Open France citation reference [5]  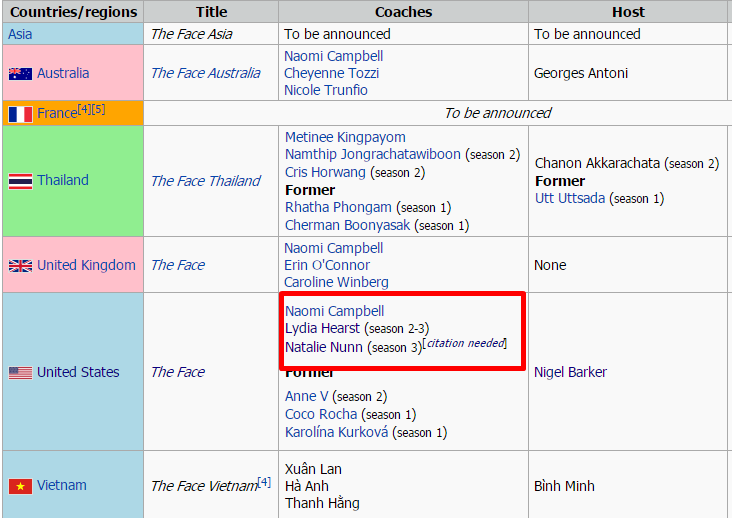point(98,109)
